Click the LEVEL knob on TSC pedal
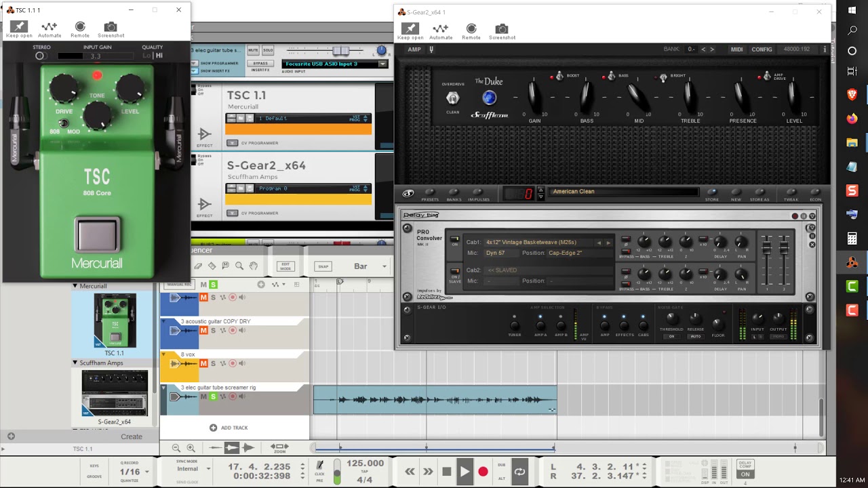 pyautogui.click(x=130, y=88)
